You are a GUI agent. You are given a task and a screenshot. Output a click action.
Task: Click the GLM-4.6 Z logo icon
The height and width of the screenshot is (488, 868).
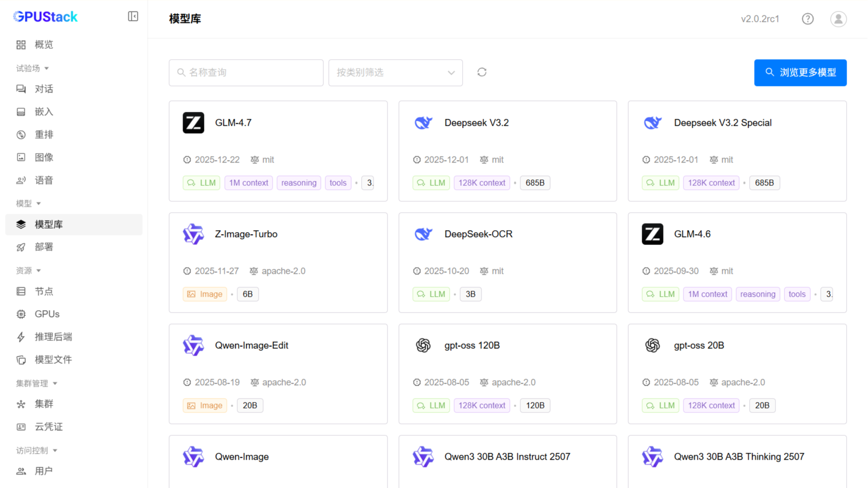pyautogui.click(x=652, y=234)
